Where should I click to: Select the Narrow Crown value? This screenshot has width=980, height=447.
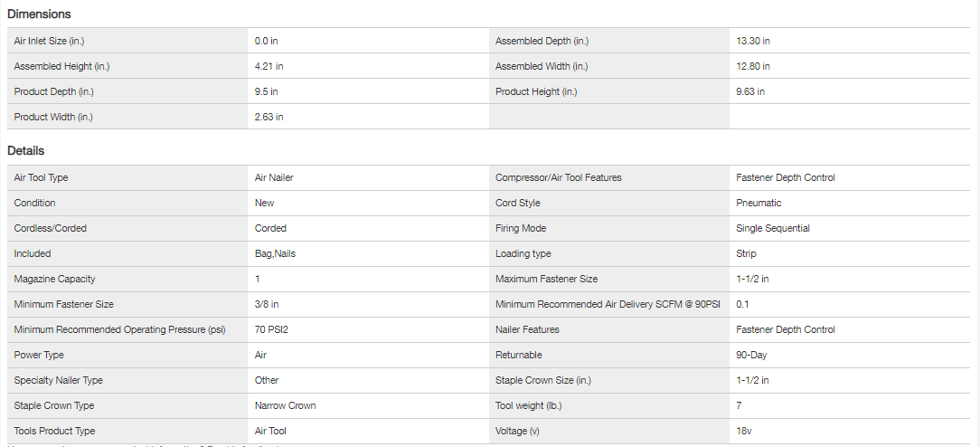click(285, 405)
